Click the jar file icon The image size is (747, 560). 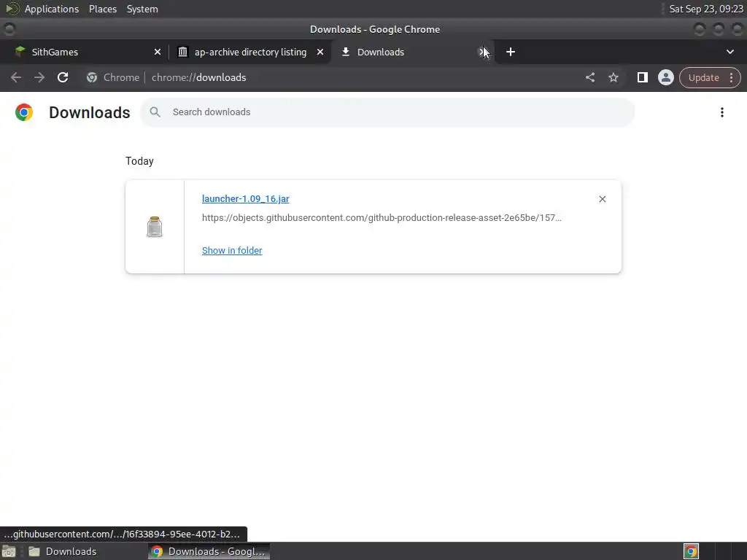(x=155, y=227)
